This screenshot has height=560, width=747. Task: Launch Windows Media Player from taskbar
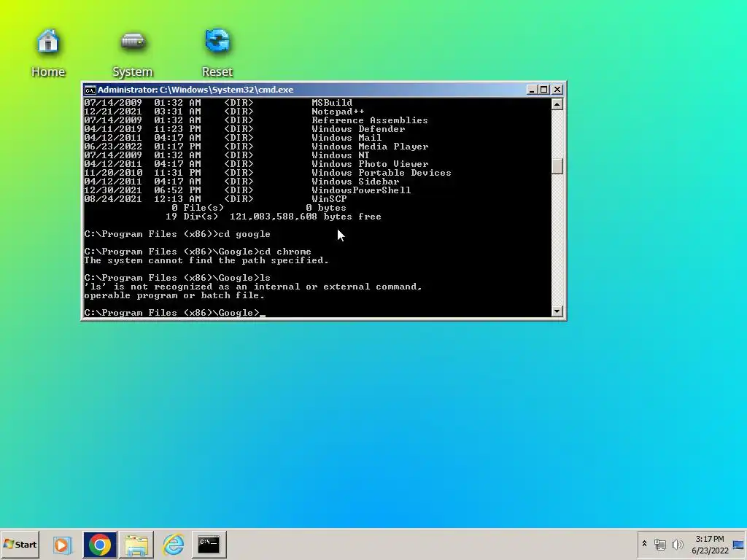62,544
